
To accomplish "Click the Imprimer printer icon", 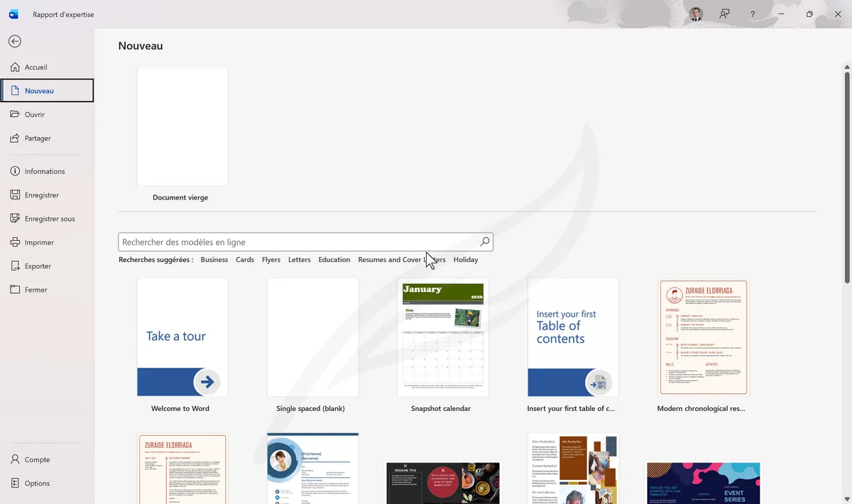I will 15,242.
